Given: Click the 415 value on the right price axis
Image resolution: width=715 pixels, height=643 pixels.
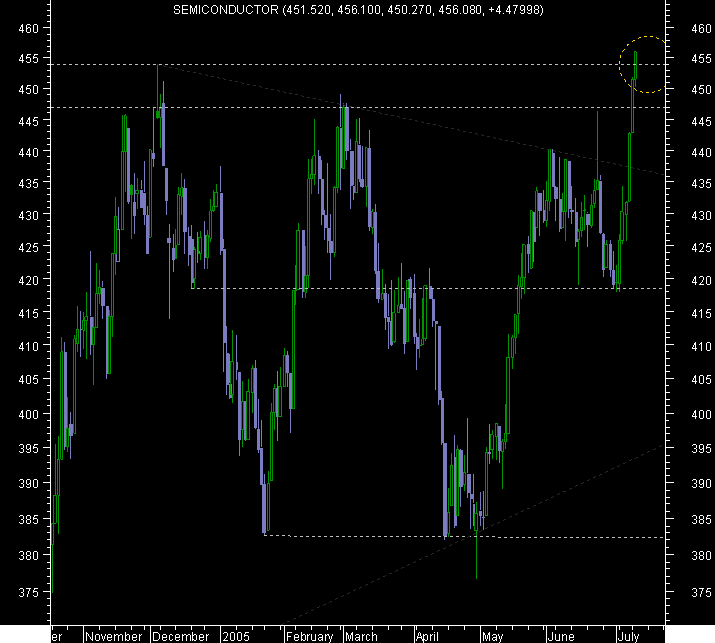Looking at the screenshot, I should click(701, 313).
